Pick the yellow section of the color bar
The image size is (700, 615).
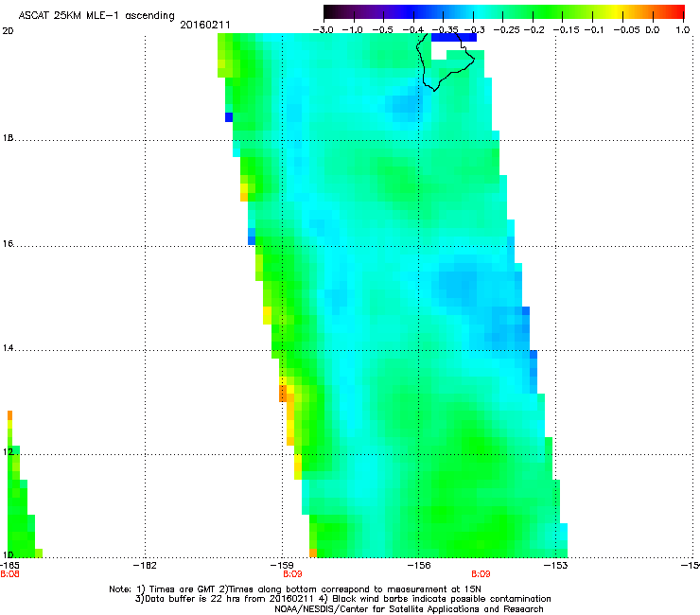pos(616,11)
